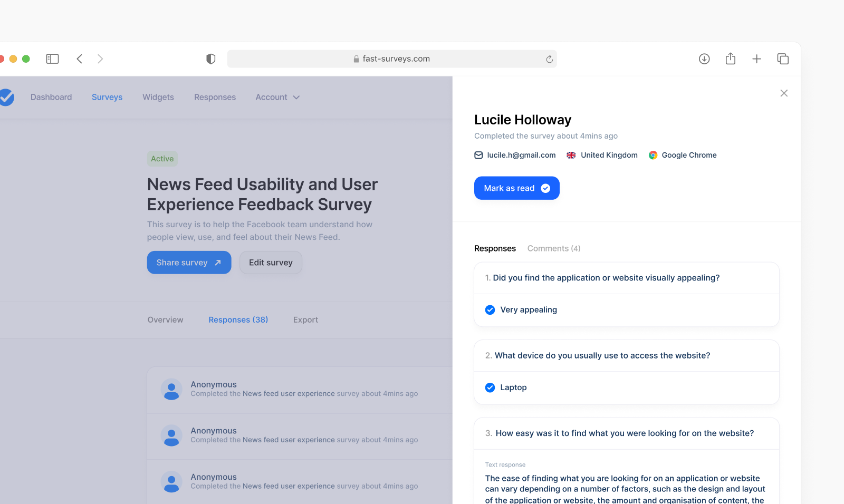Go to the Surveys navigation item
The image size is (844, 504).
click(x=107, y=98)
